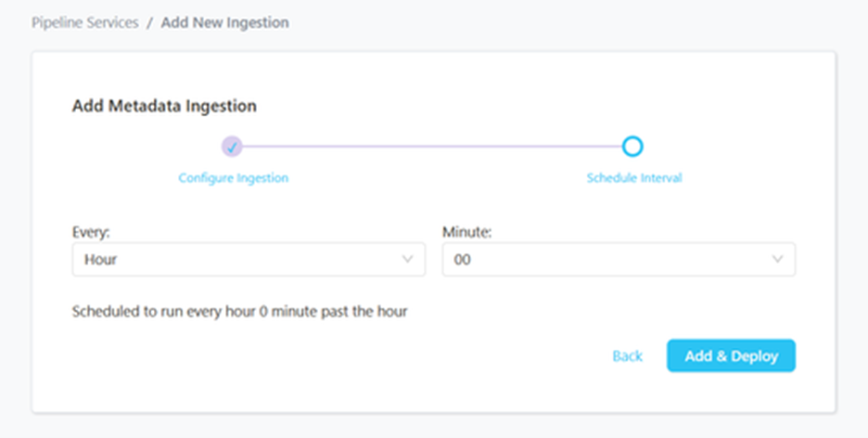Click the Schedule Interval step circle

pyautogui.click(x=632, y=146)
